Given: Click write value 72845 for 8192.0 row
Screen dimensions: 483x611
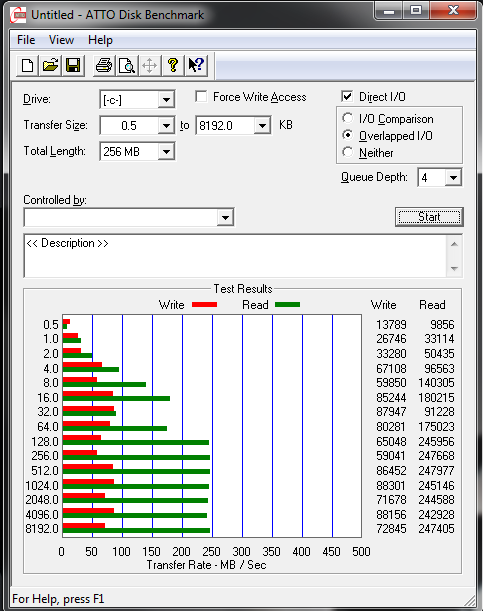Looking at the screenshot, I should [391, 529].
